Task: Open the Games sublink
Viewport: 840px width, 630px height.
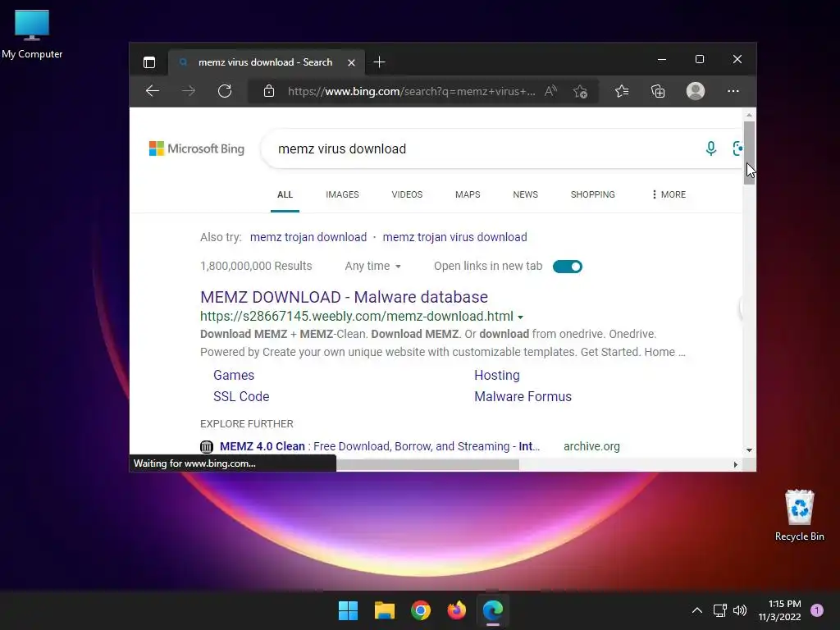Action: tap(234, 375)
